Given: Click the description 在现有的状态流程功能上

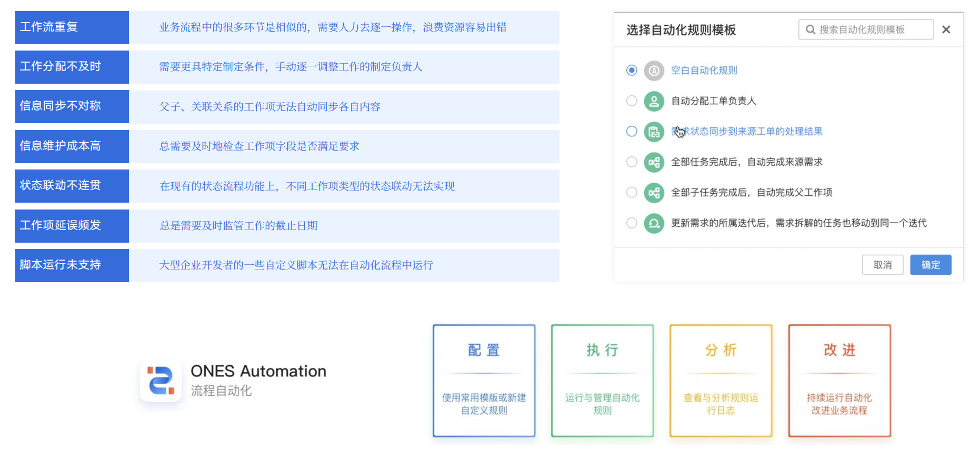Looking at the screenshot, I should point(307,186).
